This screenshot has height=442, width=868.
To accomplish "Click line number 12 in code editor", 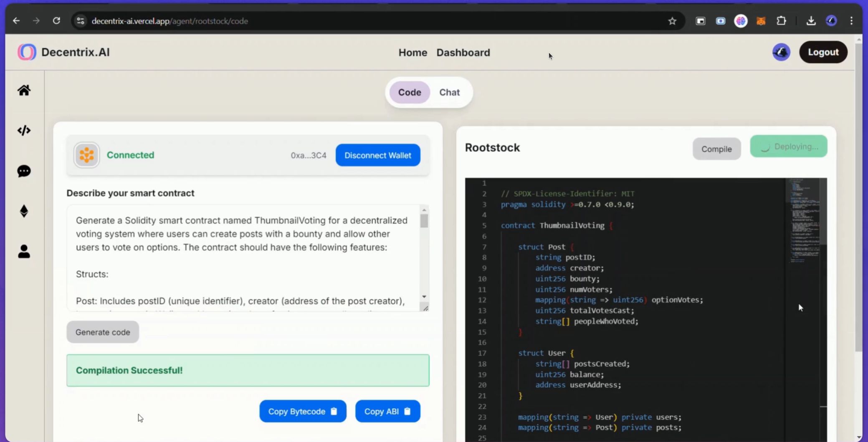I will click(x=482, y=300).
